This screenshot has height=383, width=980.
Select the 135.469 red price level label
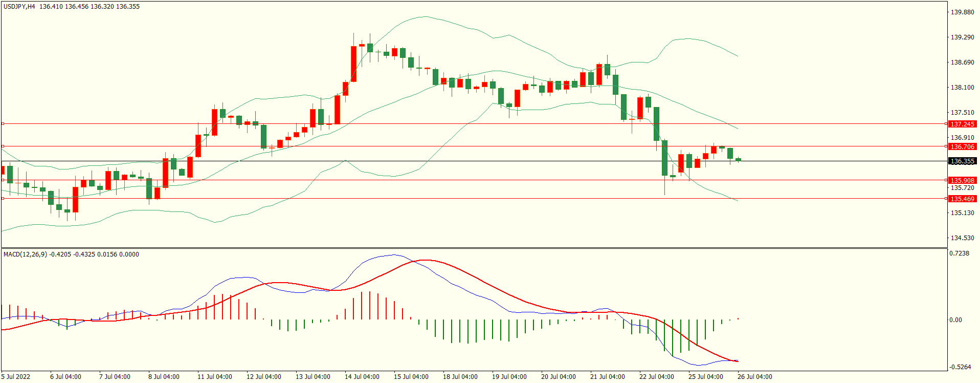(x=962, y=199)
